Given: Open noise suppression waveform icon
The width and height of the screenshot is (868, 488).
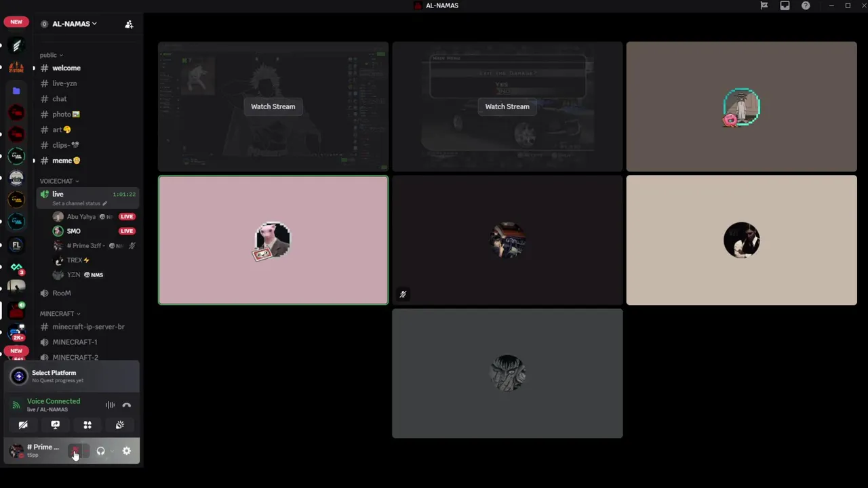Looking at the screenshot, I should 110,405.
